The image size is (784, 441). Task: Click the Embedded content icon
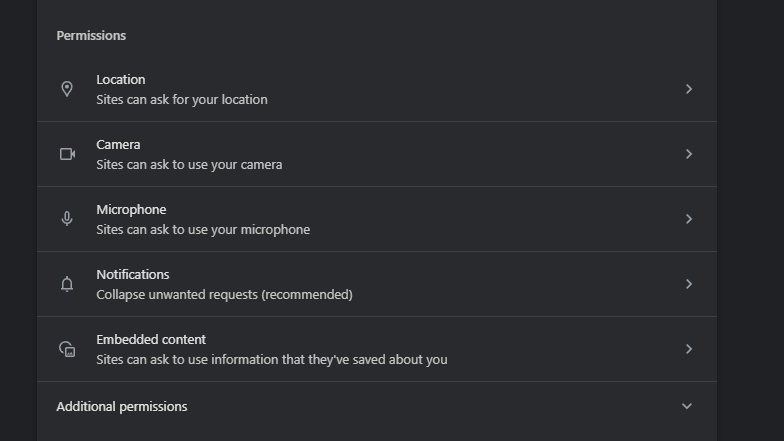click(67, 349)
